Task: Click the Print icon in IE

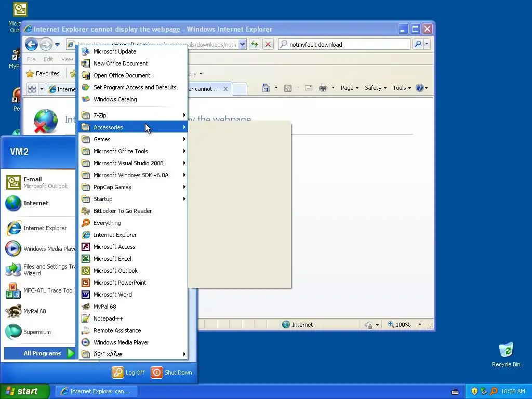Action: coord(323,88)
